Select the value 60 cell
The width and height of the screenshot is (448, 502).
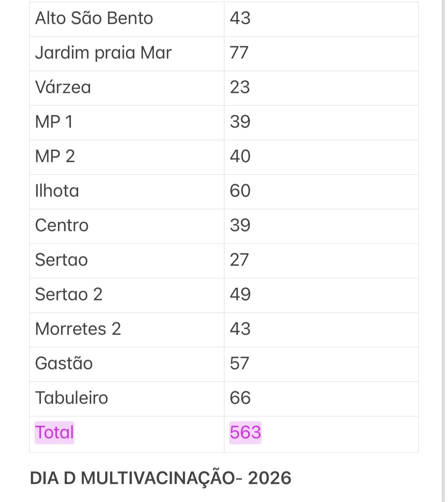(321, 192)
